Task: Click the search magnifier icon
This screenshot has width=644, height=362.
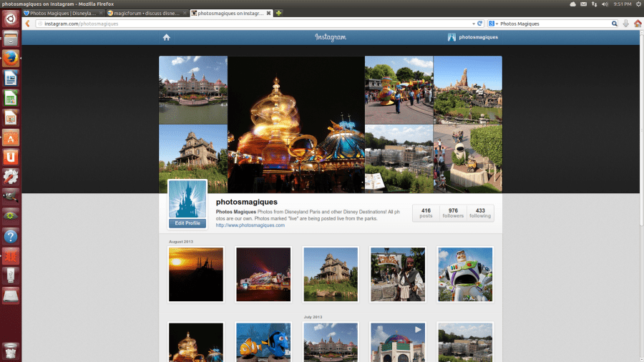Action: pyautogui.click(x=614, y=24)
